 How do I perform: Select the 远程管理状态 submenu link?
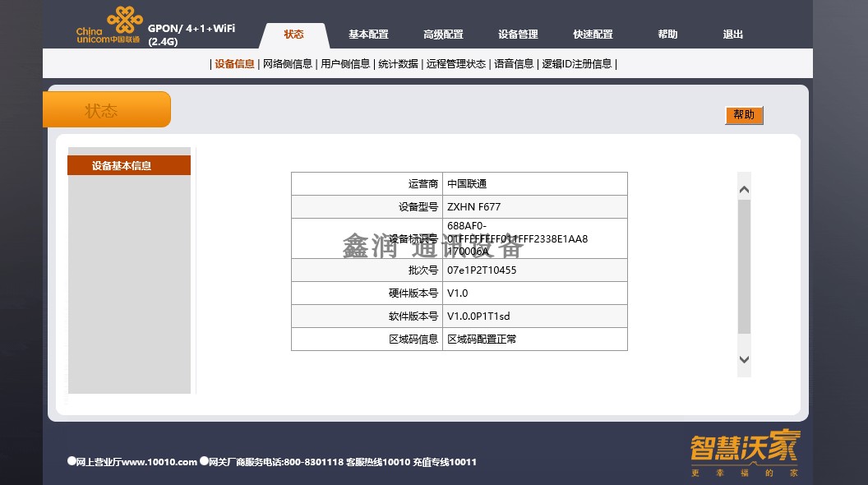point(455,63)
